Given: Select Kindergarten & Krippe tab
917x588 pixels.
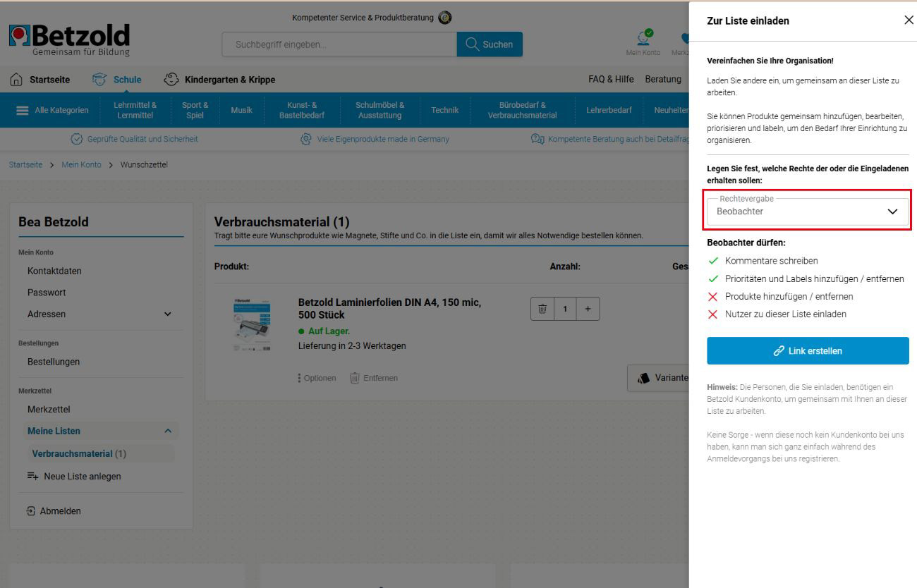Looking at the screenshot, I should [x=219, y=80].
